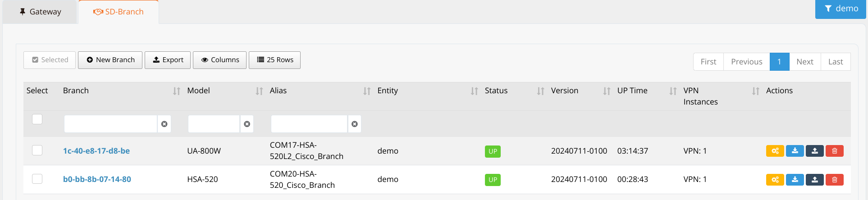Create a New Branch
The width and height of the screenshot is (868, 200).
pyautogui.click(x=110, y=60)
